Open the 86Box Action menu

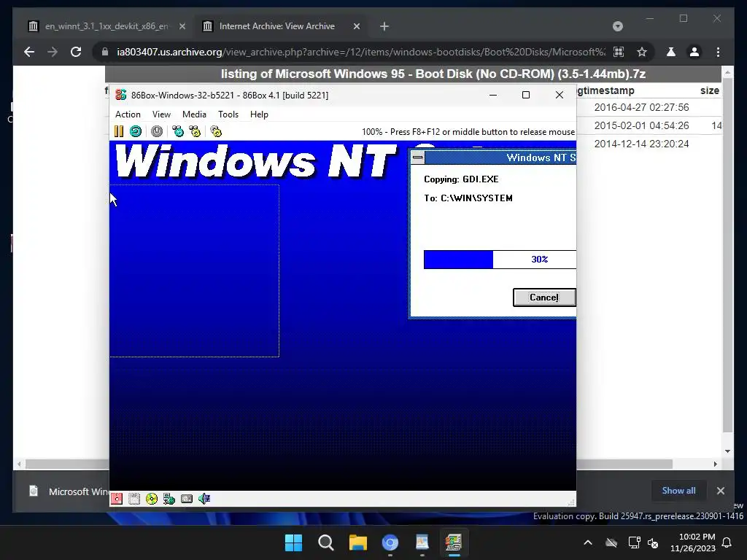pyautogui.click(x=128, y=114)
